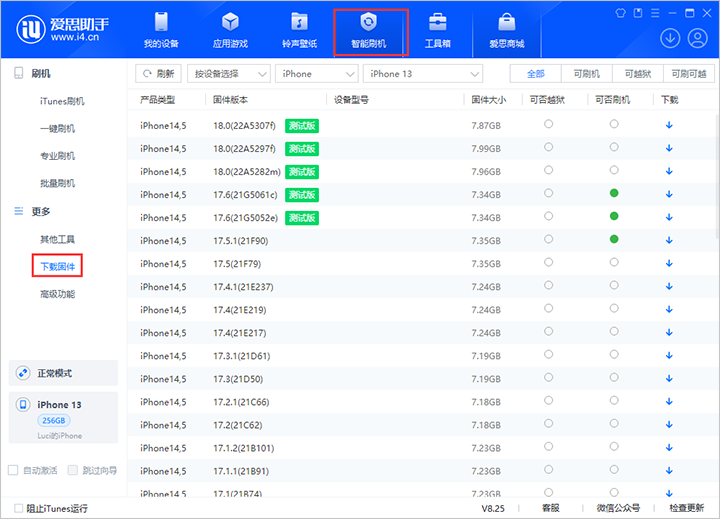Open iTunes刷机 in the sidebar

[62, 101]
